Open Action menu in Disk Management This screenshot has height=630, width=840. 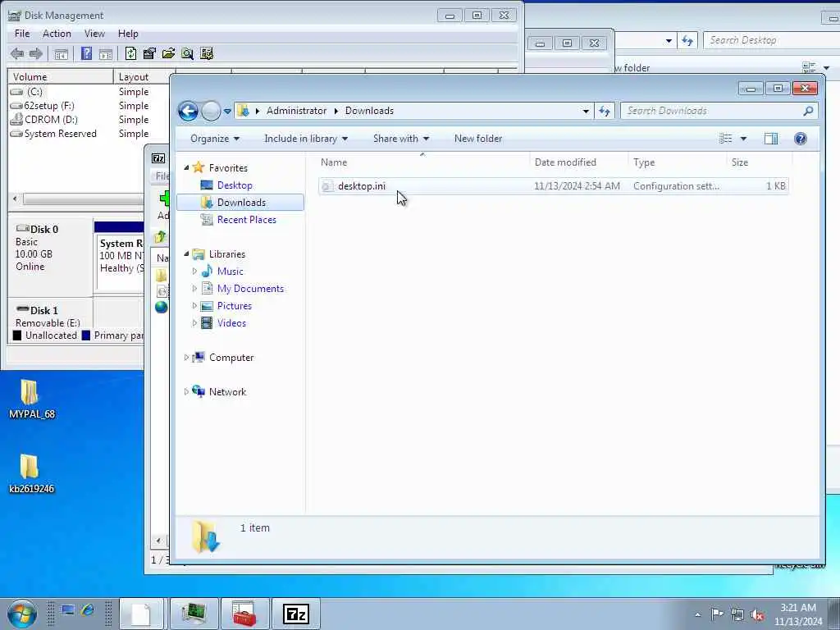point(57,33)
